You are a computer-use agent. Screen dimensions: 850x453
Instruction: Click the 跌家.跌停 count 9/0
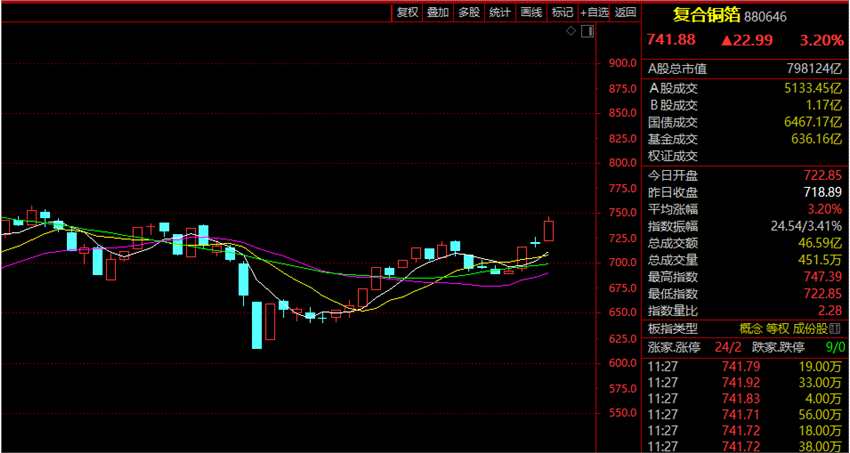[x=835, y=347]
